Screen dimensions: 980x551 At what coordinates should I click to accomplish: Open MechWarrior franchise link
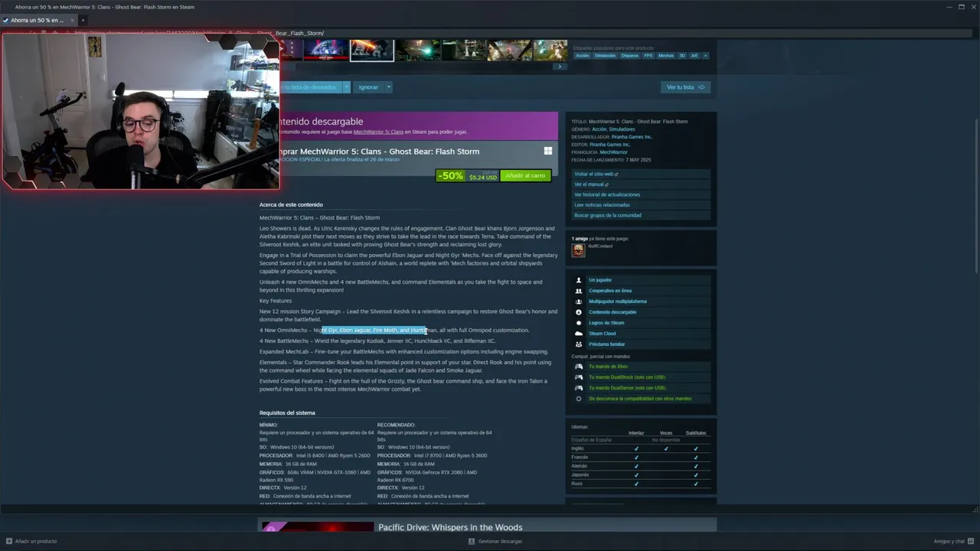[x=613, y=152]
